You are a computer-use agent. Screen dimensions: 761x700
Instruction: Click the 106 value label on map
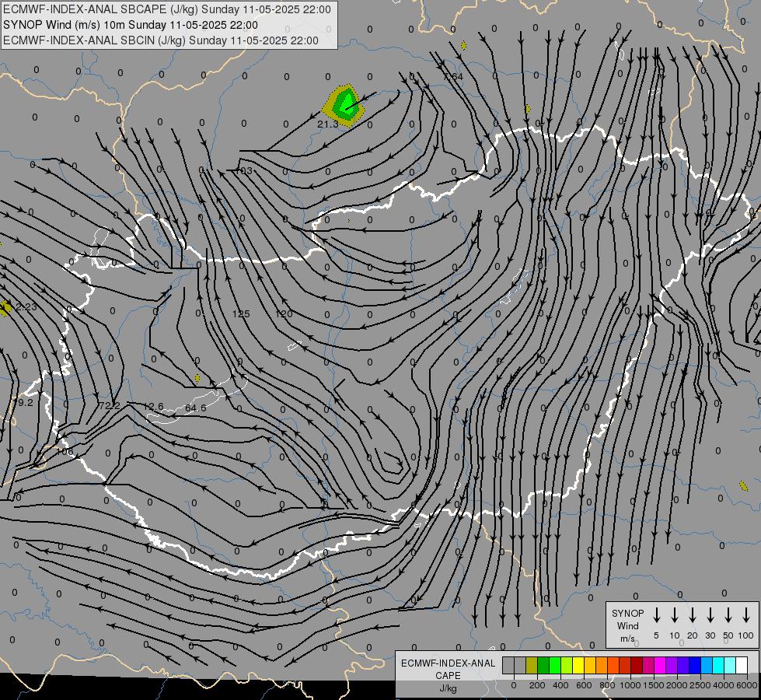[65, 452]
